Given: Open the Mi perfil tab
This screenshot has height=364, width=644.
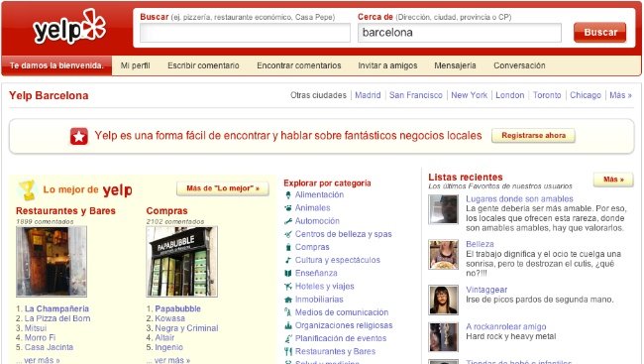Looking at the screenshot, I should pyautogui.click(x=135, y=65).
